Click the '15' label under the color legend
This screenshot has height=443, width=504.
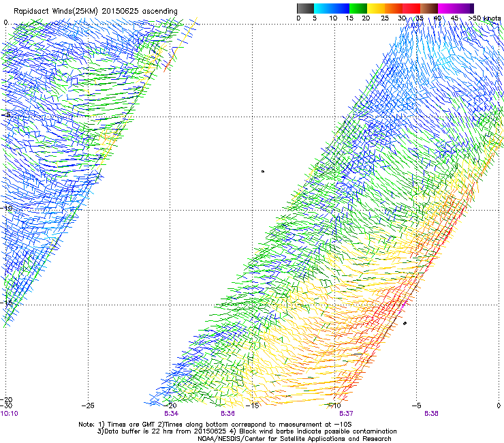349,18
